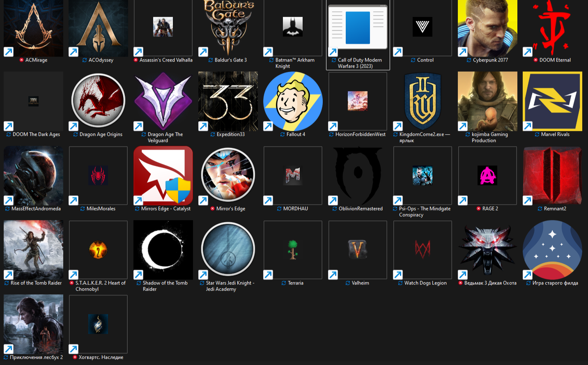The image size is (588, 365).
Task: Open Хогвартс. Наследие shortcut icon
Action: coord(99,324)
